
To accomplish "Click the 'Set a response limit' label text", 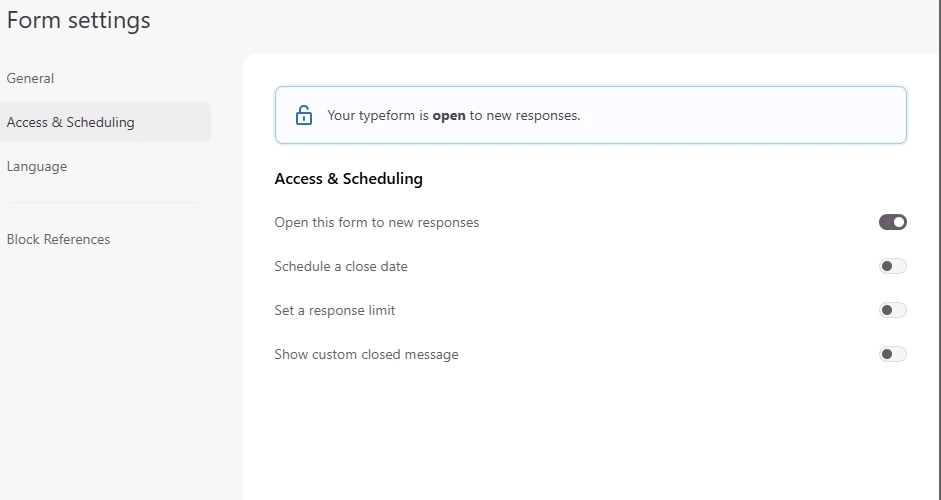I will pos(334,310).
